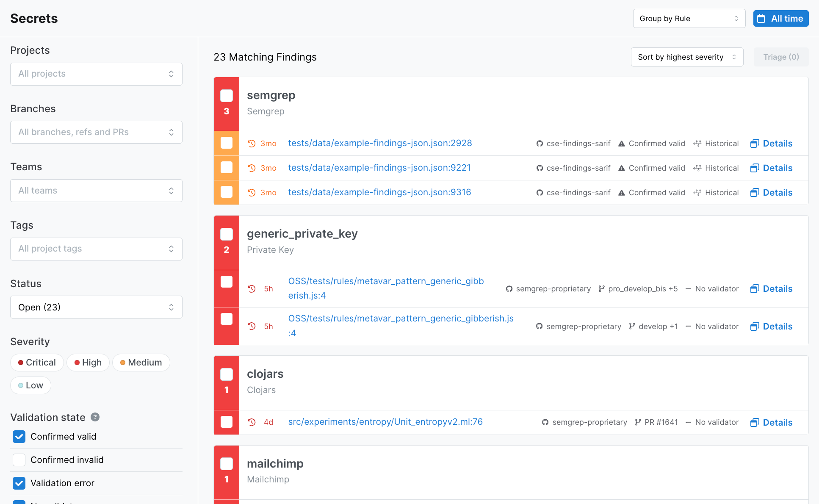819x504 pixels.
Task: Check the finding at json.json:9221
Action: (x=227, y=167)
